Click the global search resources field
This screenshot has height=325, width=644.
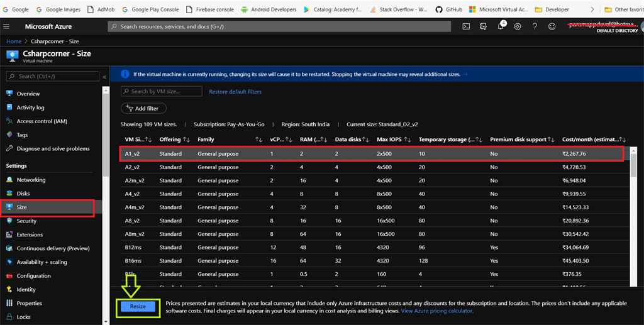click(x=279, y=26)
